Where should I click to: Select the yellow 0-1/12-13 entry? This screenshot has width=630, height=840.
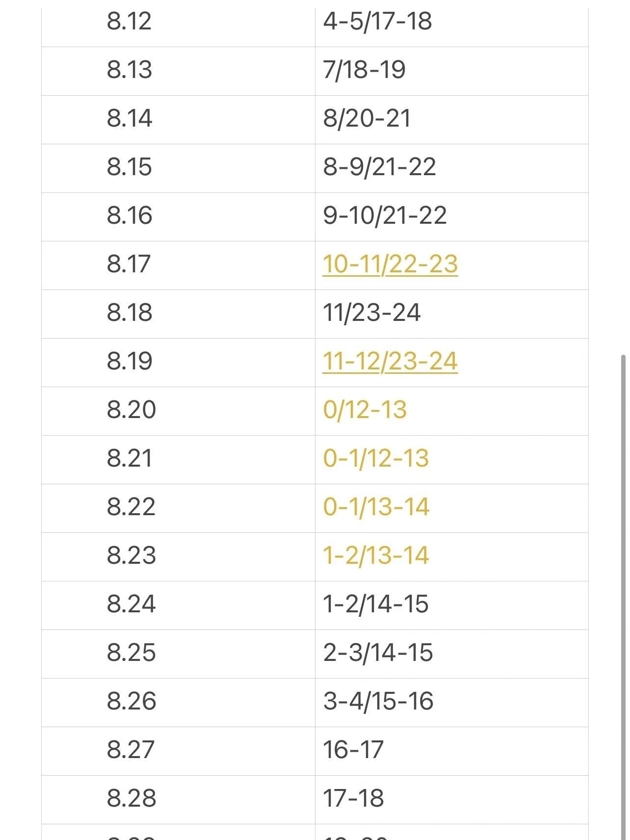click(451, 460)
